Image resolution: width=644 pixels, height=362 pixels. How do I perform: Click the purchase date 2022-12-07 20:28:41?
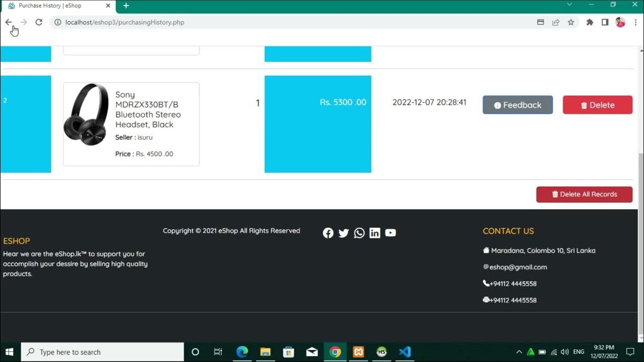point(429,102)
